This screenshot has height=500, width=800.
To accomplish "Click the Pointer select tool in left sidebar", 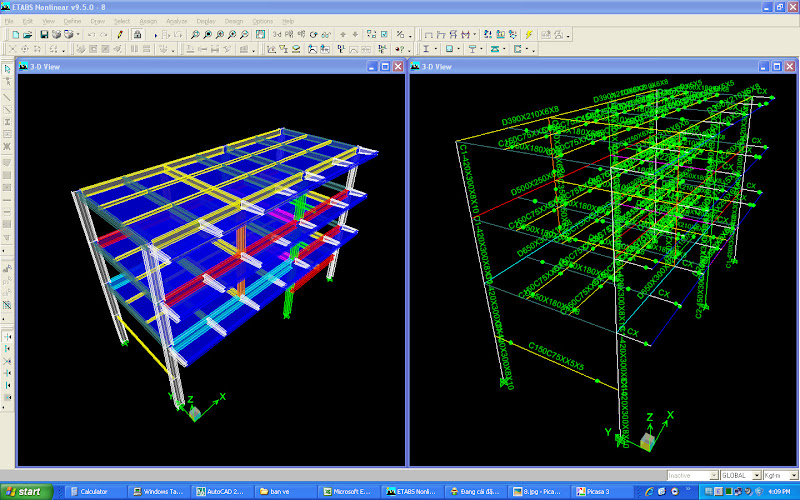I will click(x=7, y=69).
